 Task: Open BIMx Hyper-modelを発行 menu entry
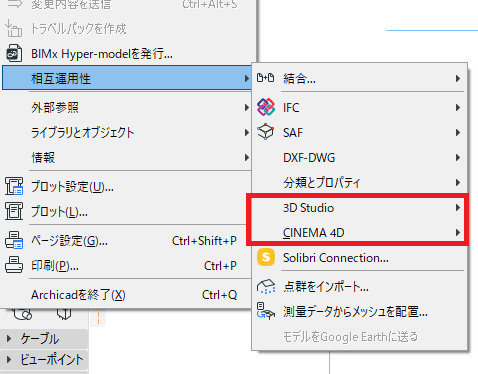coord(128,53)
